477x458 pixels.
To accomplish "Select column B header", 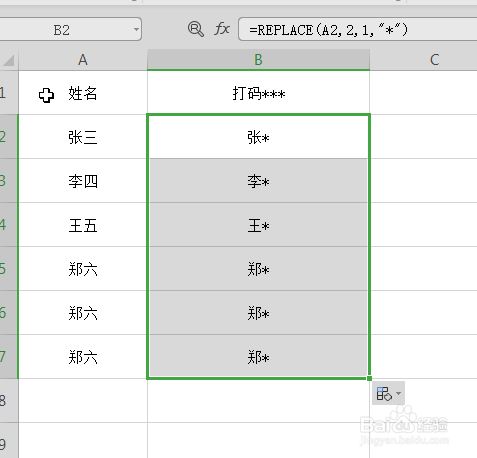I will coord(258,60).
